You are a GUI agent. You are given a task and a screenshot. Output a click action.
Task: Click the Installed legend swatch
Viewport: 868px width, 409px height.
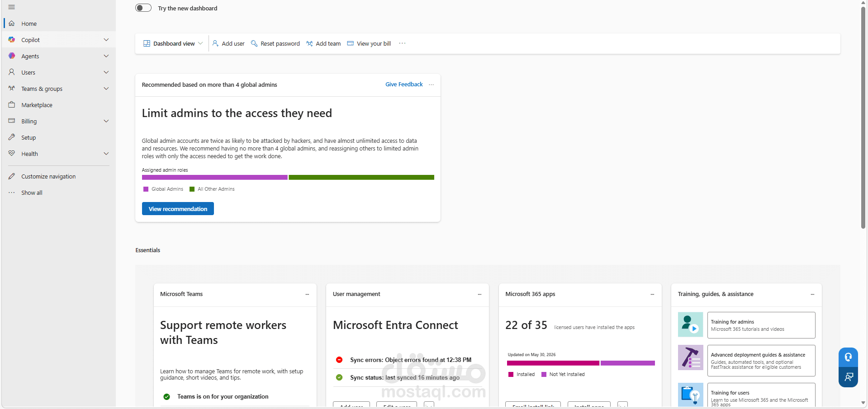(511, 375)
